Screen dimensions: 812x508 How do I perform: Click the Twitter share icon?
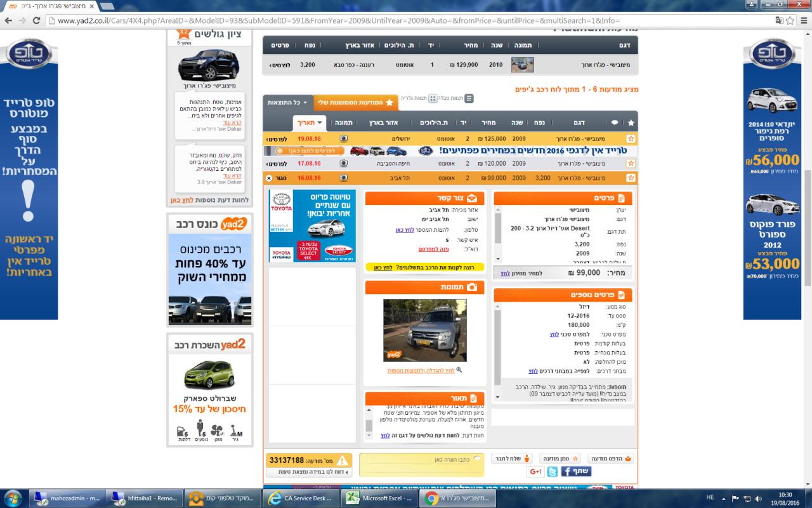(x=553, y=471)
